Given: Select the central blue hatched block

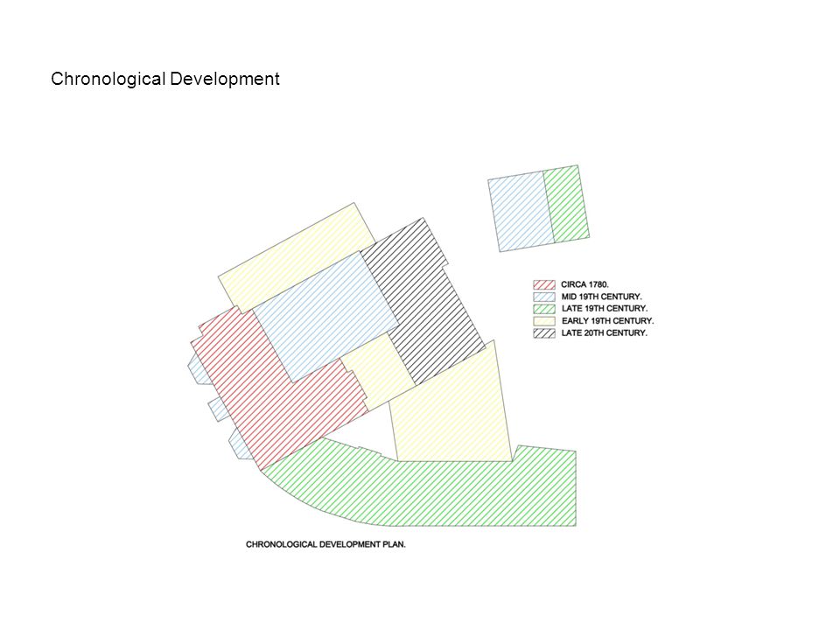Looking at the screenshot, I should [x=325, y=316].
